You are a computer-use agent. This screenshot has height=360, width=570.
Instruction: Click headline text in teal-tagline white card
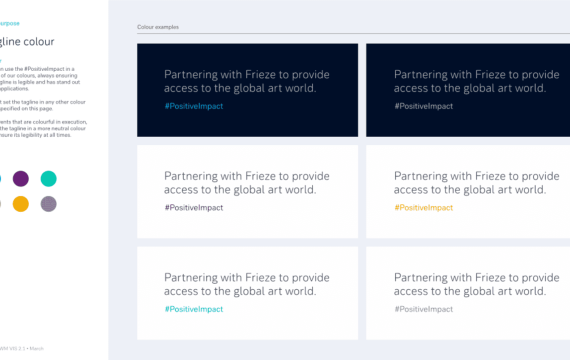pos(247,284)
